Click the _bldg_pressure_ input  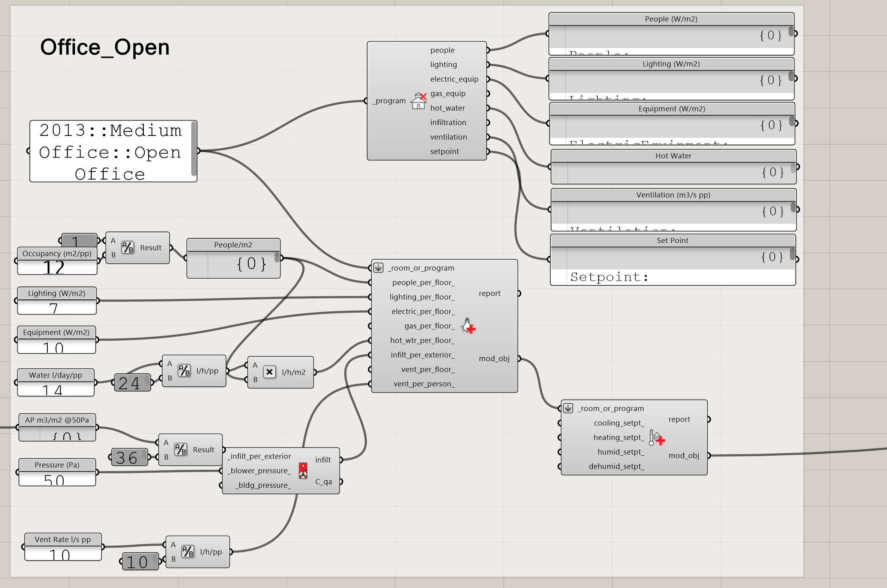pyautogui.click(x=263, y=485)
